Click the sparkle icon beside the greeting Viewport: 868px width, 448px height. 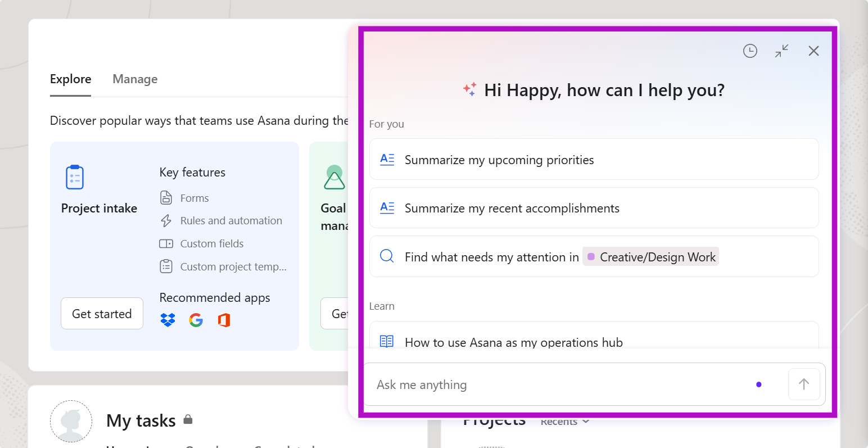pyautogui.click(x=469, y=89)
